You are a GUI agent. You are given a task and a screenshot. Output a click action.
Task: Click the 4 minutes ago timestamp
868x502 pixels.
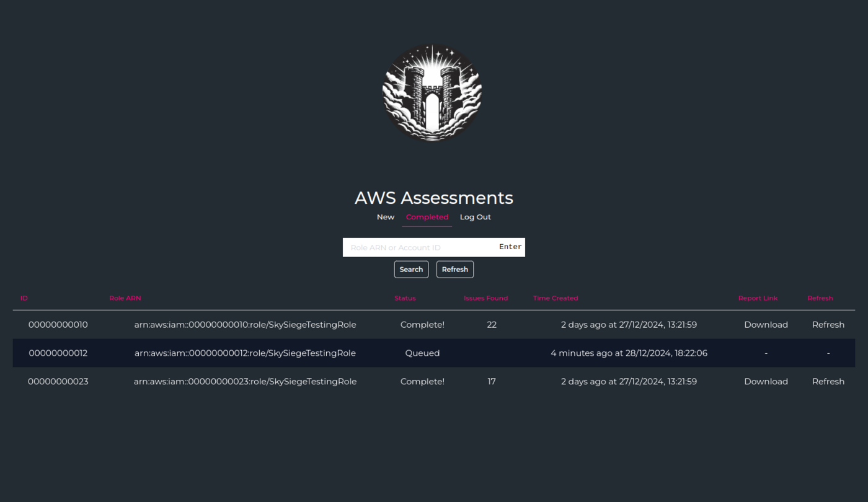(x=629, y=353)
